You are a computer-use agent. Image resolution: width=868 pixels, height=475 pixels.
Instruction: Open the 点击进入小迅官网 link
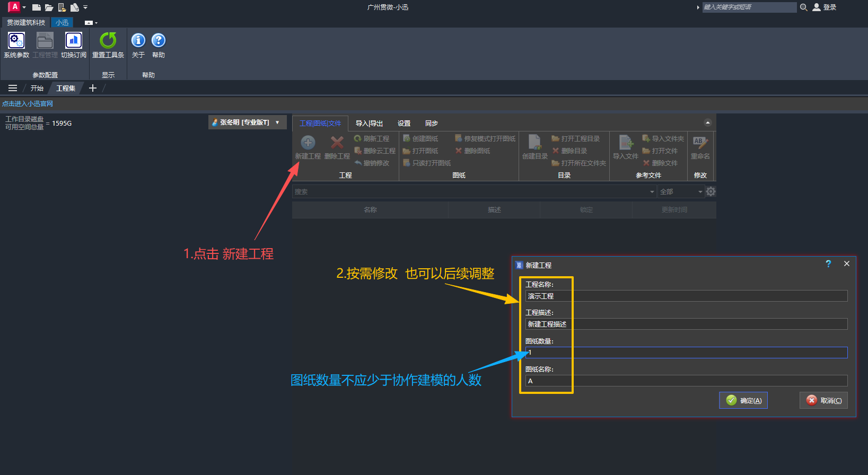pyautogui.click(x=28, y=104)
